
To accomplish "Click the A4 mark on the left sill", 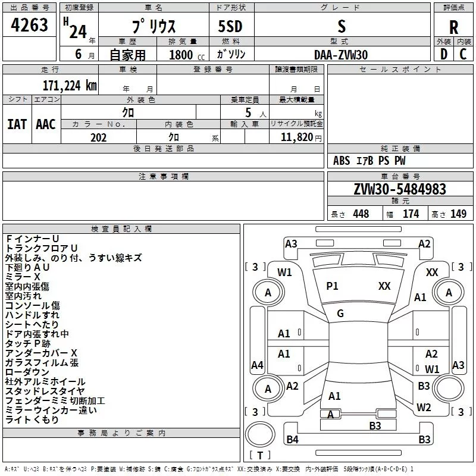I will click(x=257, y=365).
